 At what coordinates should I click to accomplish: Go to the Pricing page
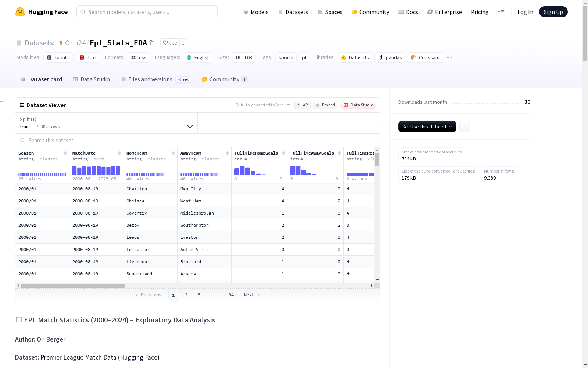480,12
